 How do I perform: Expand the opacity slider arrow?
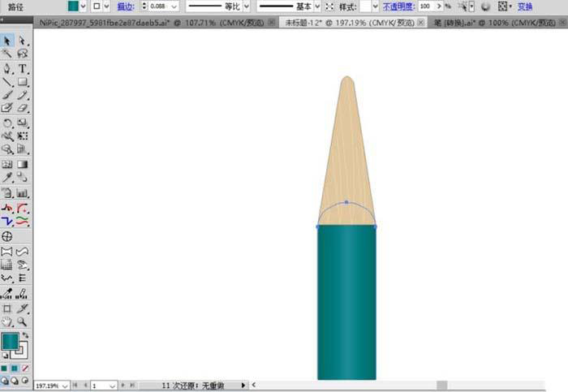point(439,6)
